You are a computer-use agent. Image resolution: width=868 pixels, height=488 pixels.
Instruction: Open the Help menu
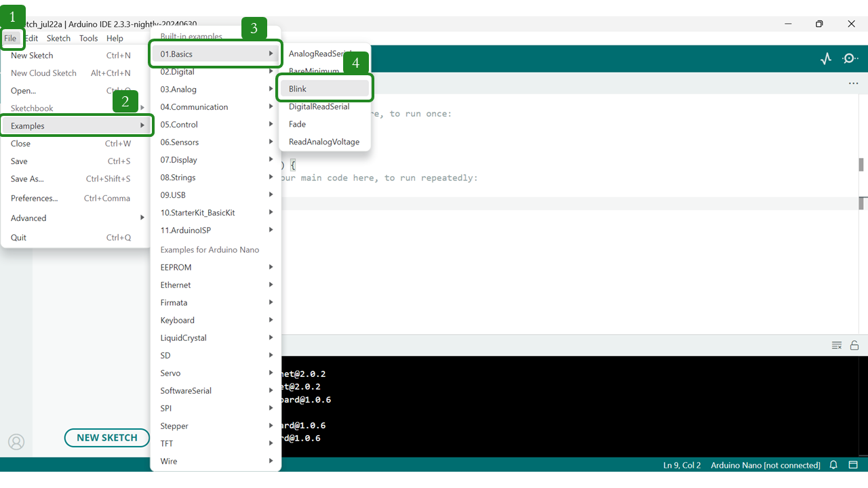coord(115,39)
